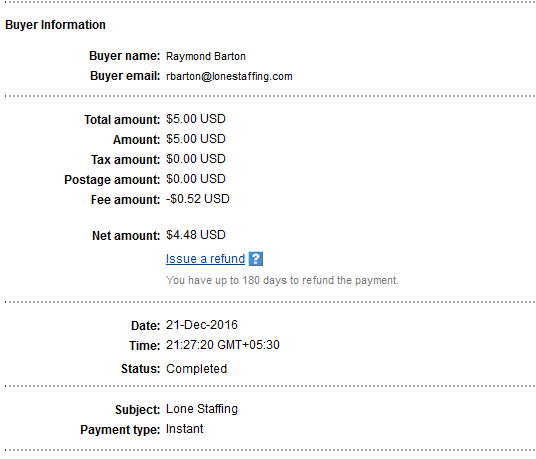Click the Completed status text

[197, 369]
